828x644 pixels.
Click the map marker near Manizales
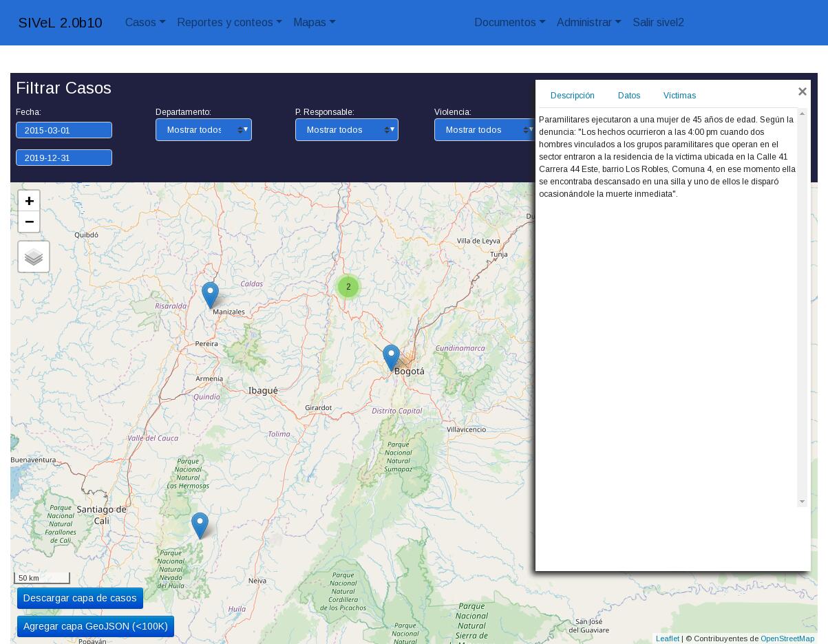point(210,294)
